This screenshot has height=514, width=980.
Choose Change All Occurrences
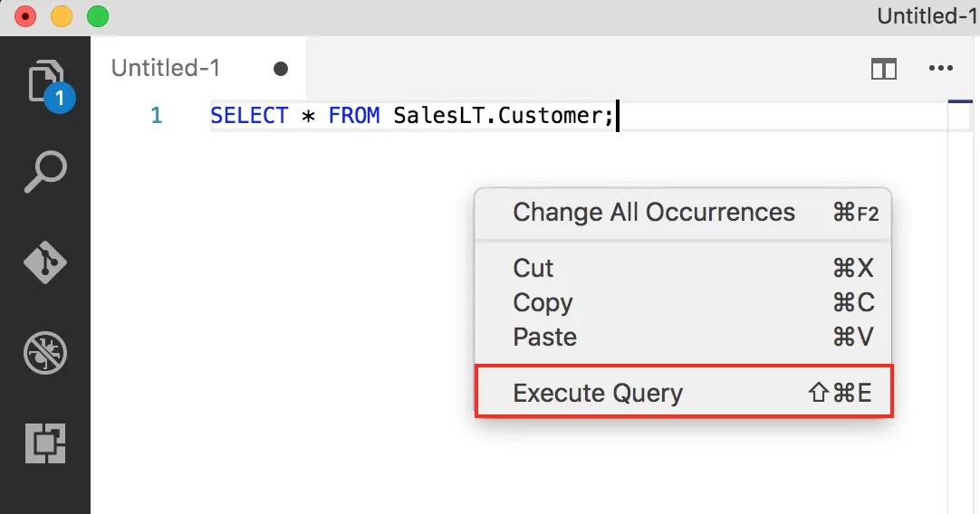point(684,213)
